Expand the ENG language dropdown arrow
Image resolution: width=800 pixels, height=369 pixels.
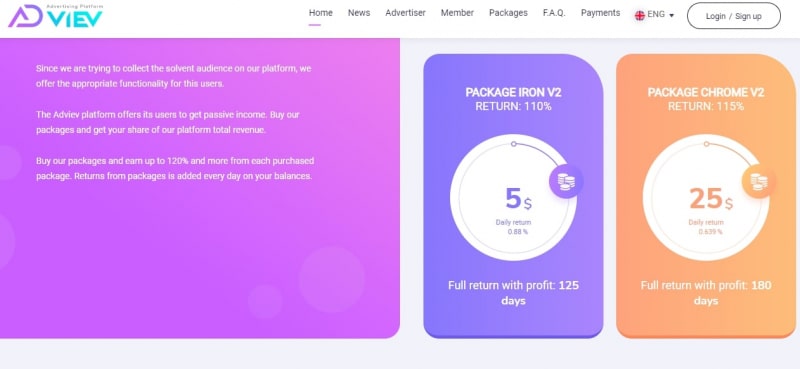coord(671,15)
